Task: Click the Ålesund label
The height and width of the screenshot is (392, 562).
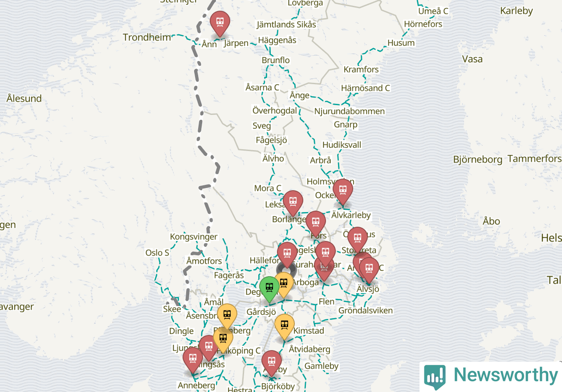Action: [x=24, y=98]
